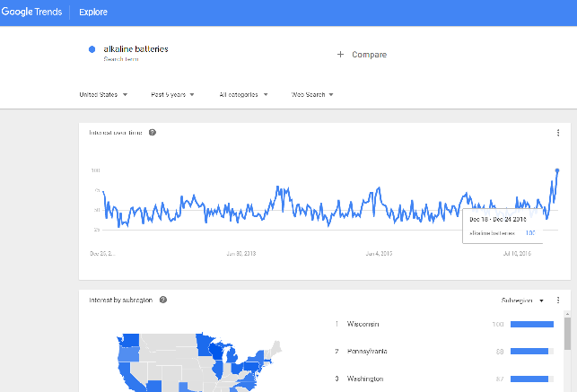Screen dimensions: 577x392
Task: Click the peak data point on chart
Action: click(557, 170)
